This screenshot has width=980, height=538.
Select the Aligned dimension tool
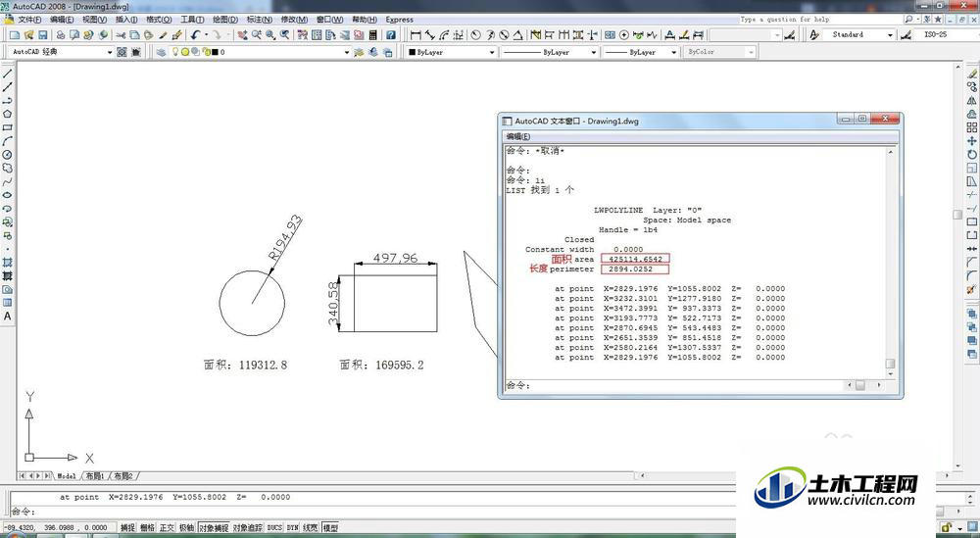430,35
